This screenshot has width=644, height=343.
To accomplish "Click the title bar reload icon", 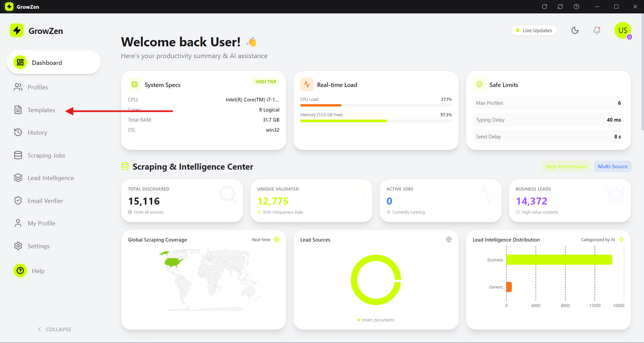I will tap(545, 7).
